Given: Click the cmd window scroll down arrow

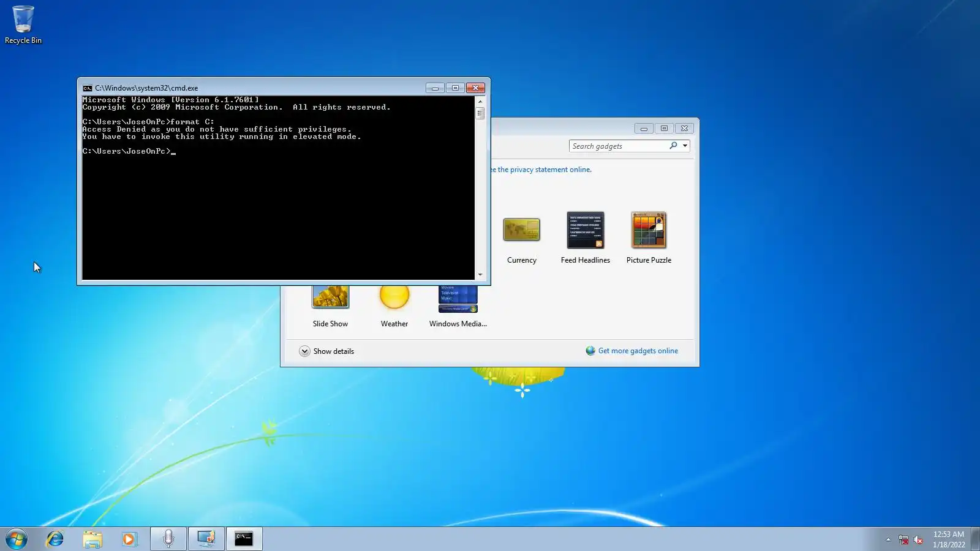Looking at the screenshot, I should point(480,275).
